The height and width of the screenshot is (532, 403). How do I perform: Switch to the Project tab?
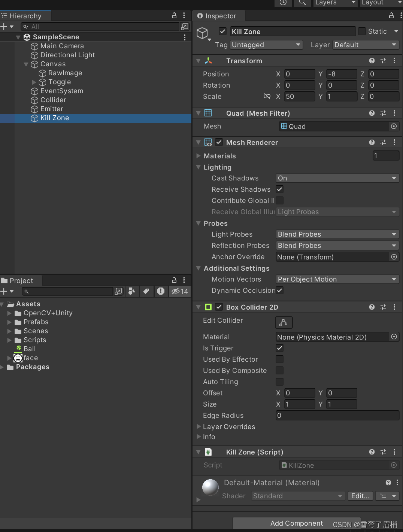pos(21,280)
